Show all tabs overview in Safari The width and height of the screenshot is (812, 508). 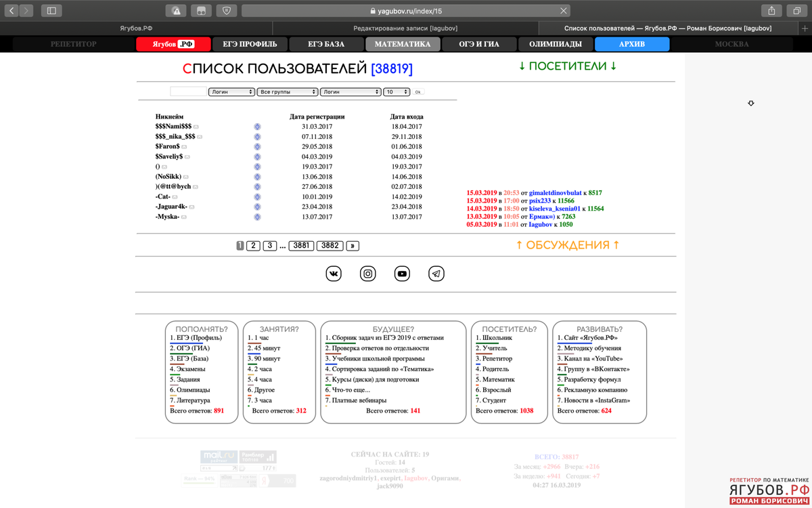pyautogui.click(x=797, y=11)
